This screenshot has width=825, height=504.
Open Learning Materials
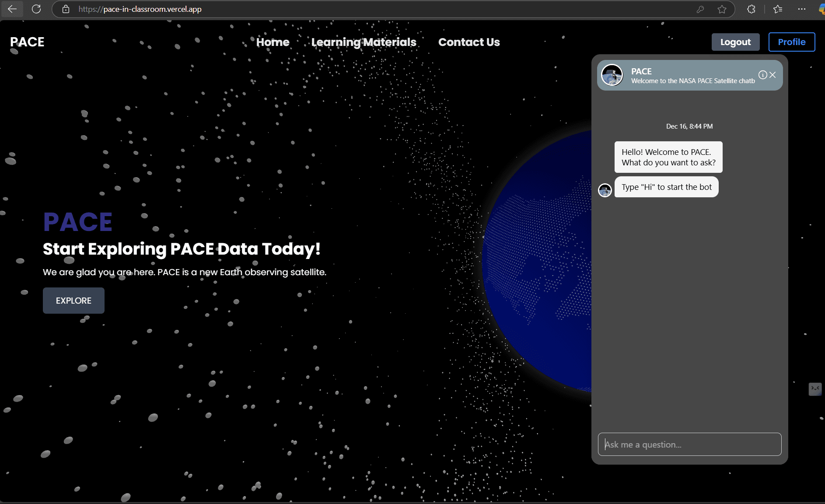[x=364, y=42]
